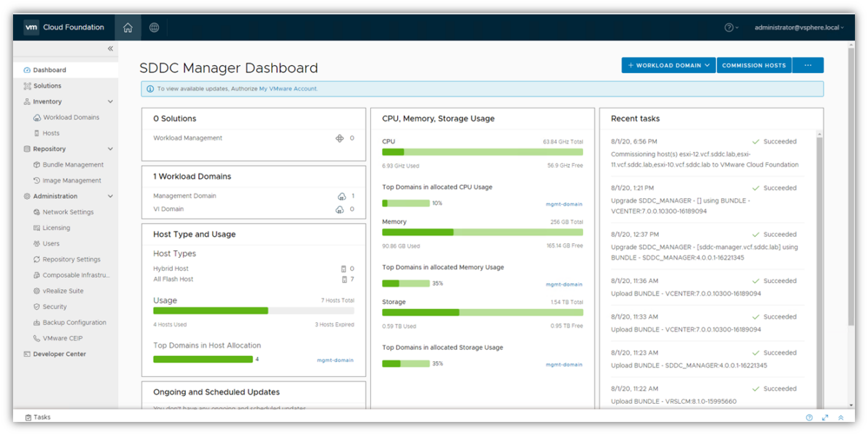Open Developer Center

tap(59, 354)
